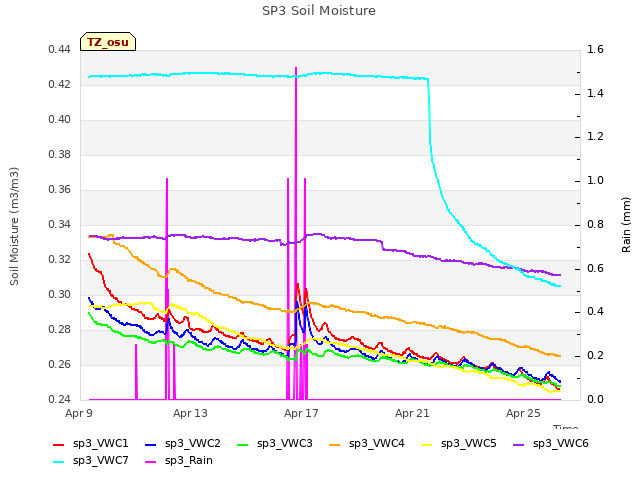The image size is (640, 480).
Task: Select the sp3_VWC3 legend entry
Action: pyautogui.click(x=275, y=443)
